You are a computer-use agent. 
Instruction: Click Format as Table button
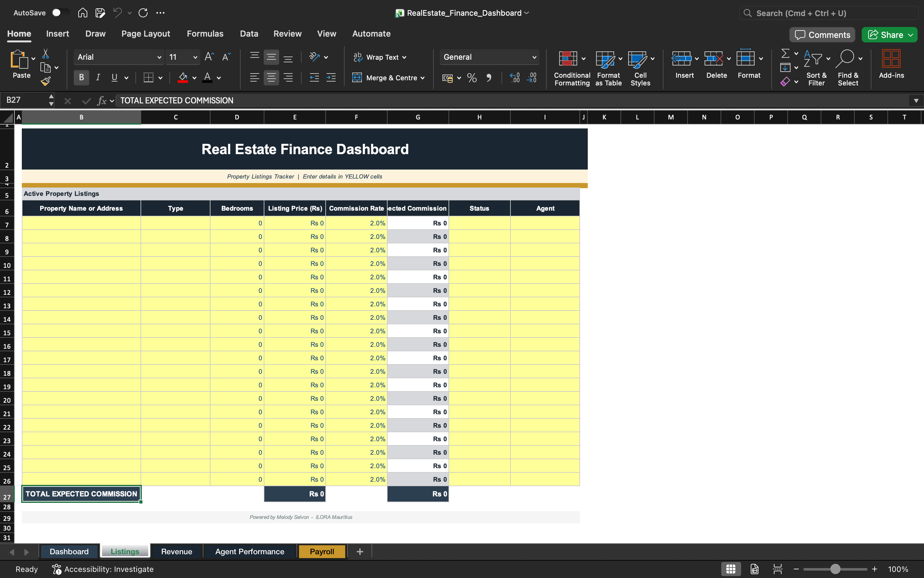click(x=609, y=68)
